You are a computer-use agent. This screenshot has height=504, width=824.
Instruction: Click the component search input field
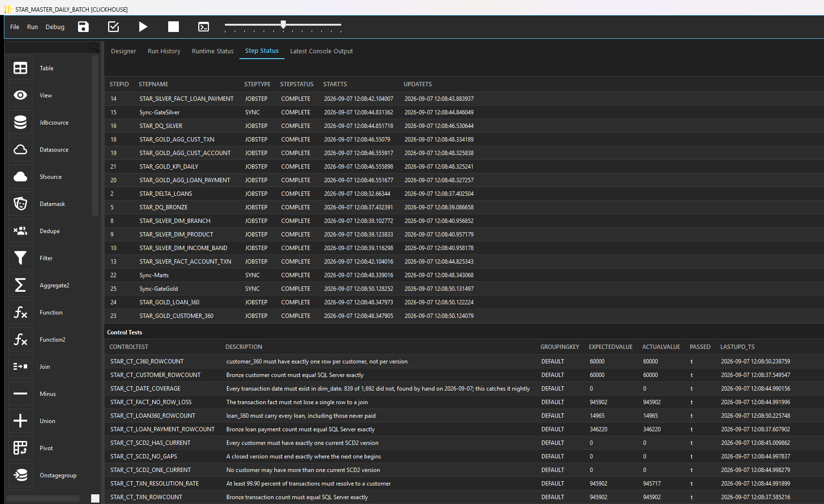coord(48,47)
